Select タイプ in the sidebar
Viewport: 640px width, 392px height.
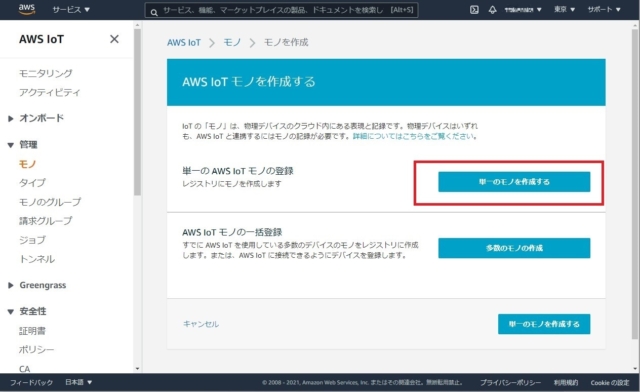click(x=32, y=183)
